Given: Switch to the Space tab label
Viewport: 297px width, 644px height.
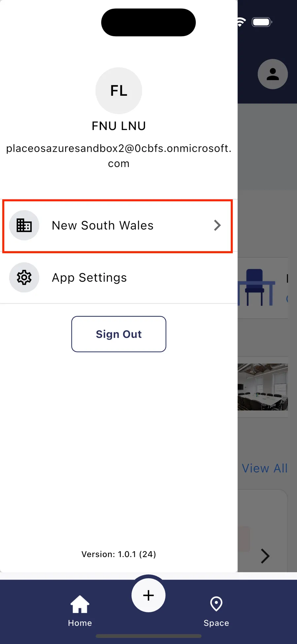Looking at the screenshot, I should point(216,623).
